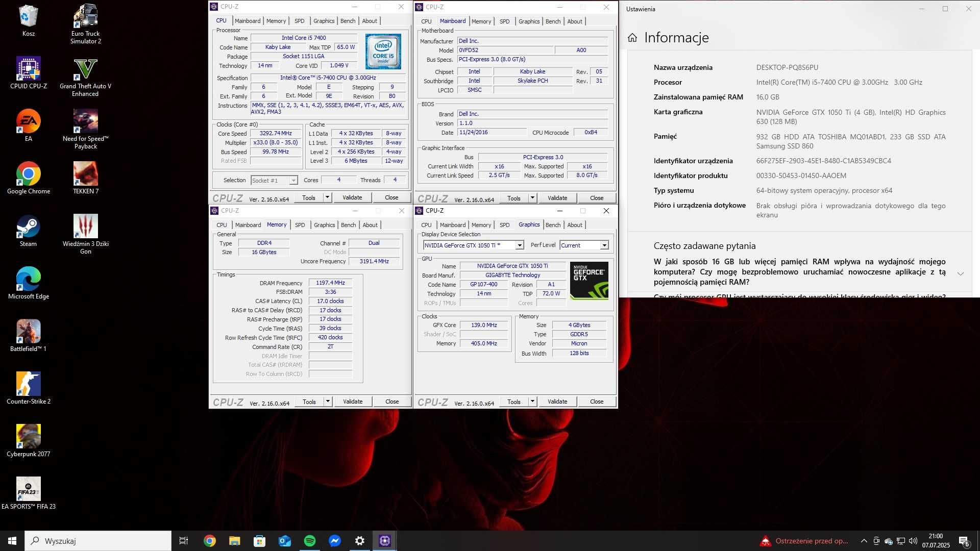Open Task View on the taskbar
Screen dimensions: 980x551
click(x=184, y=541)
